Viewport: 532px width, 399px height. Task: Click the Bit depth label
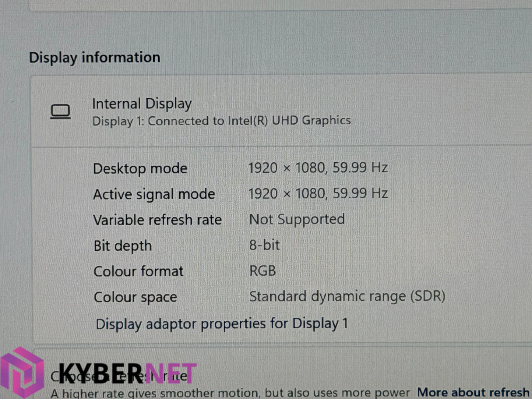(x=123, y=246)
